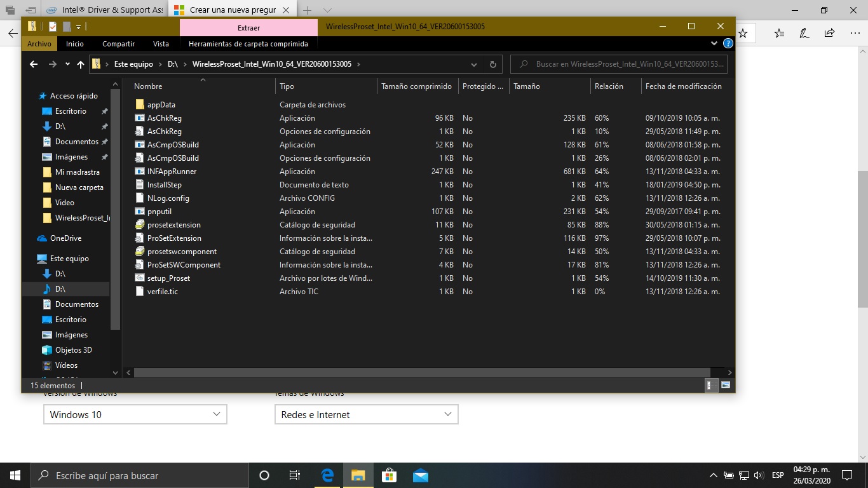Select the ProSetExtension setup information file name
The width and height of the screenshot is (868, 488).
tap(174, 238)
